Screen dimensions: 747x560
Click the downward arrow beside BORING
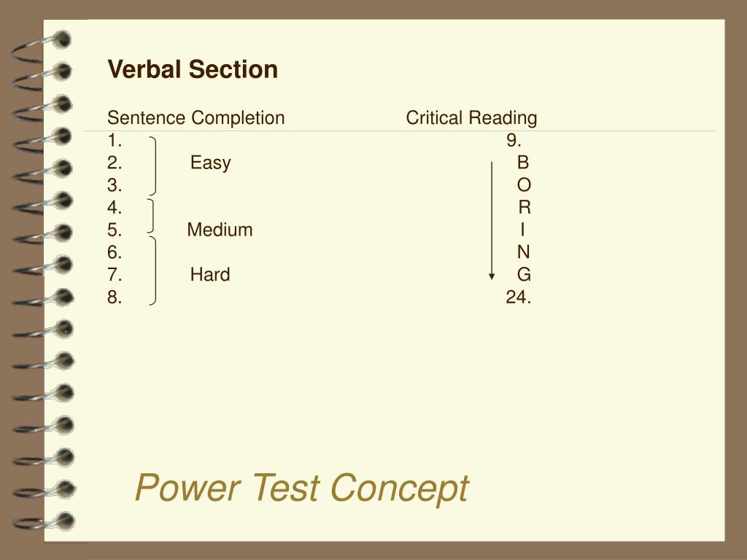pyautogui.click(x=492, y=221)
